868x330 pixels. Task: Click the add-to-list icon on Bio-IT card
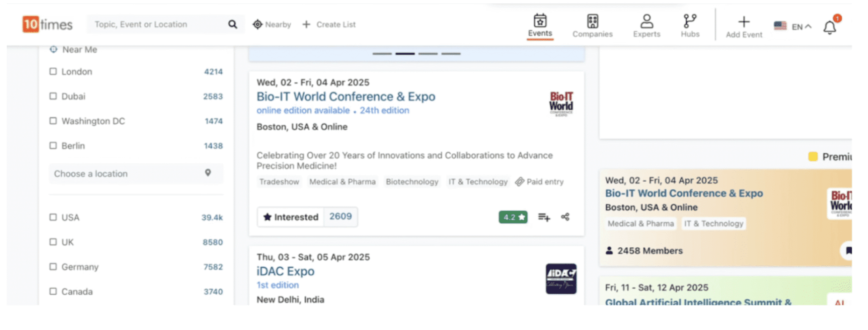[x=544, y=217]
